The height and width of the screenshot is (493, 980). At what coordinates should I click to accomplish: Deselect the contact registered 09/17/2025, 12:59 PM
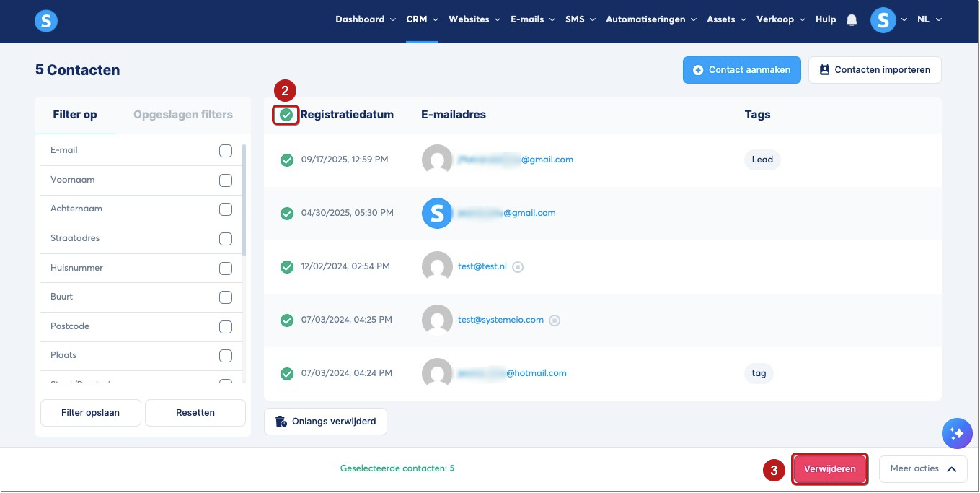pos(287,160)
